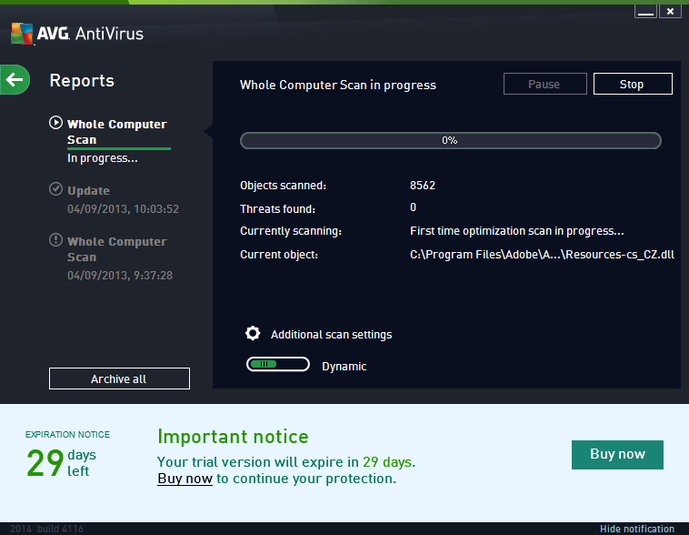This screenshot has height=535, width=689.
Task: Click the AVG AntiVirus logo
Action: click(77, 34)
